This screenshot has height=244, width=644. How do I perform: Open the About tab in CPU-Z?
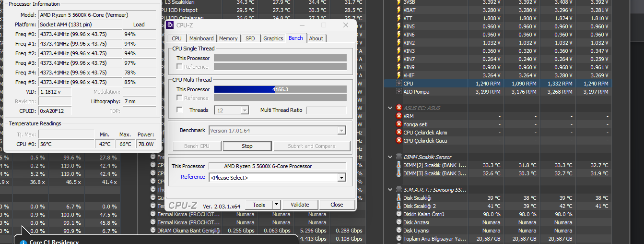[316, 38]
